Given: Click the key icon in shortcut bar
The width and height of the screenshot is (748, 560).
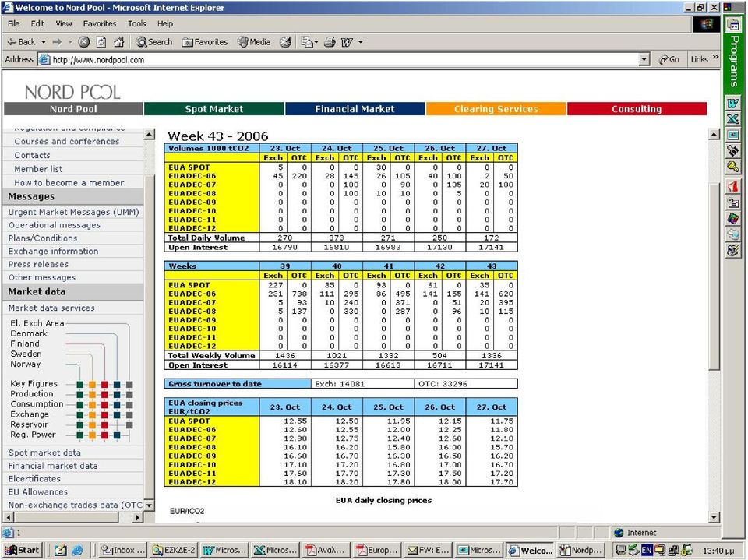Looking at the screenshot, I should coord(732,167).
